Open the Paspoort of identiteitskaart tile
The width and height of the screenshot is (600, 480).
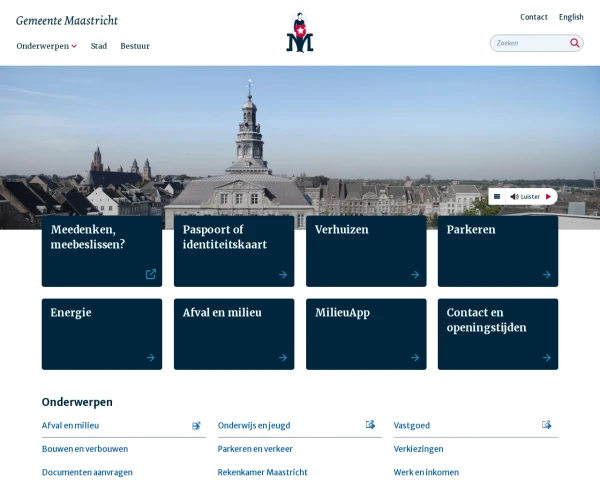pos(234,251)
